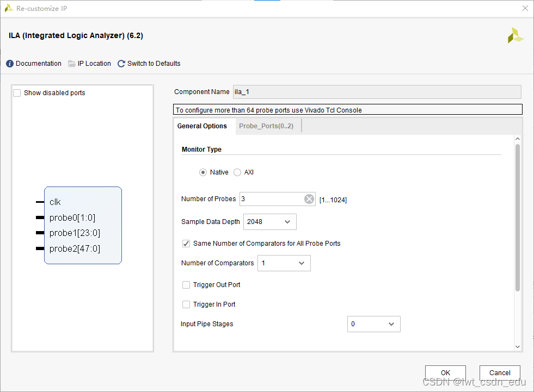Open the Sample Data Depth dropdown
The height and width of the screenshot is (392, 534).
tap(270, 222)
